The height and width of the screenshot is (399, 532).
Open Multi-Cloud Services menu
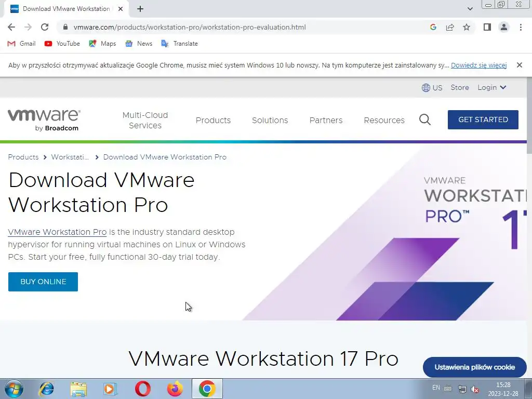click(145, 120)
